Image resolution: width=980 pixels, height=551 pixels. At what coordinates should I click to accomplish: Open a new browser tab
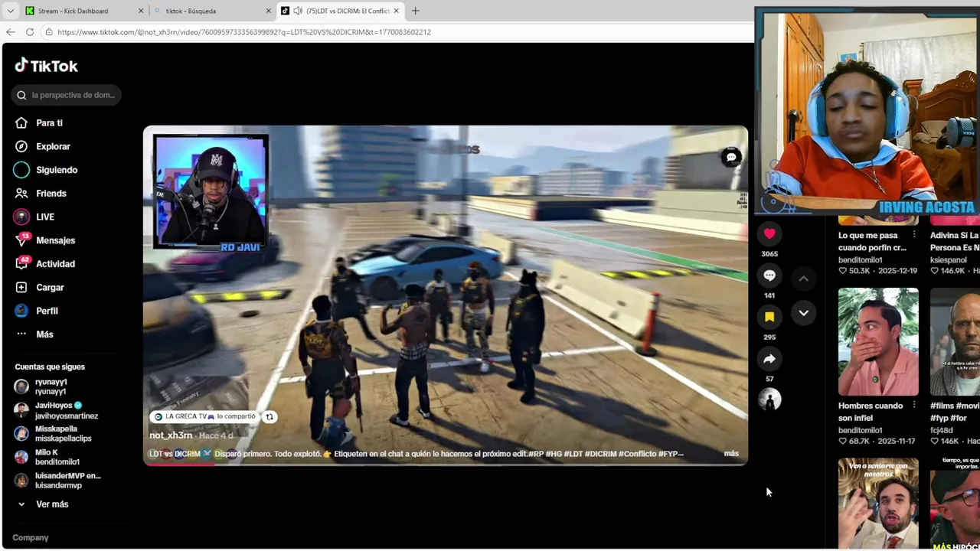click(415, 11)
